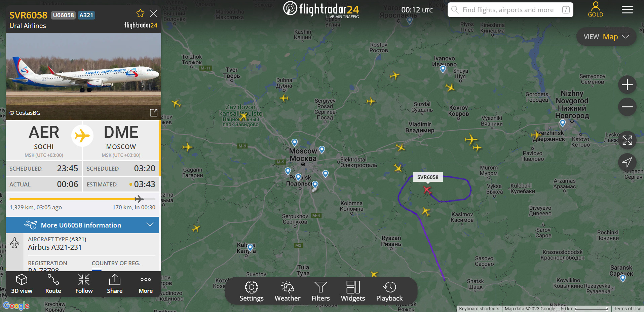Toggle fullscreen map mode
This screenshot has width=644, height=312.
(627, 140)
